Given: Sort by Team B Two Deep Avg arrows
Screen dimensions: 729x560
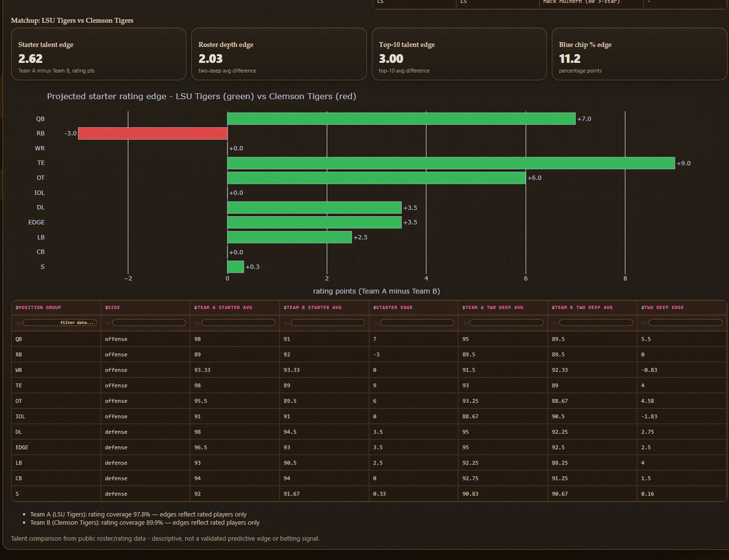Looking at the screenshot, I should pos(554,307).
